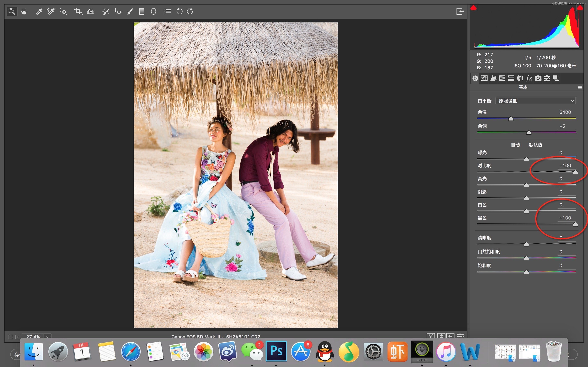Select the Hand tool
588x367 pixels.
coord(24,11)
